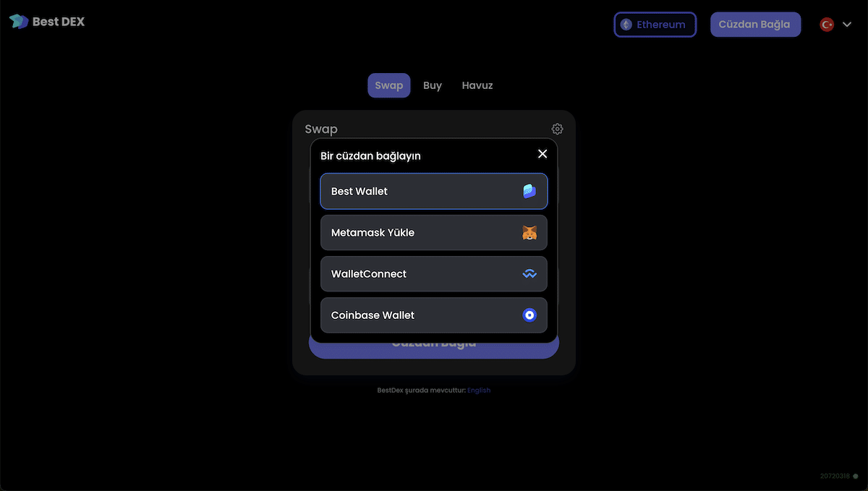This screenshot has height=491, width=868.
Task: Close the wallet connect dialog
Action: 542,153
